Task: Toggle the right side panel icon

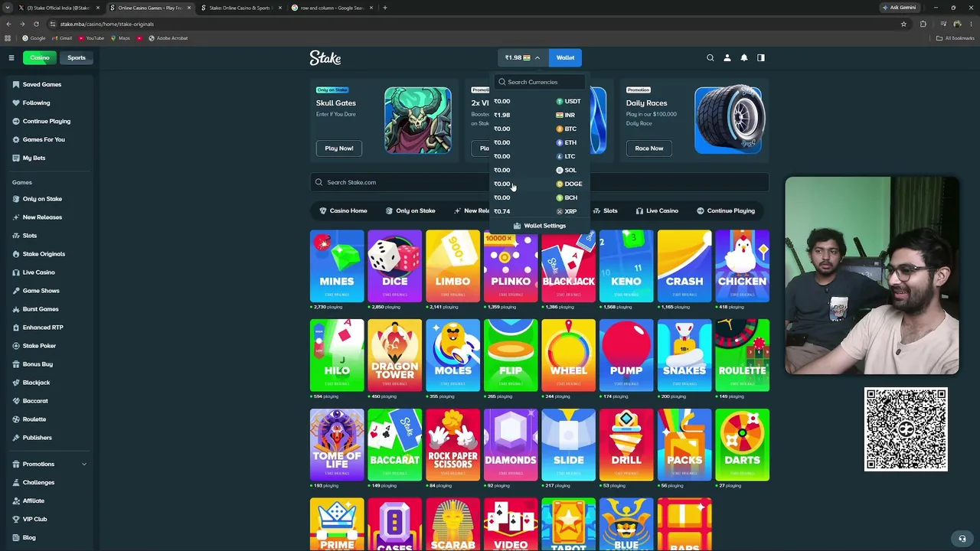Action: (761, 57)
